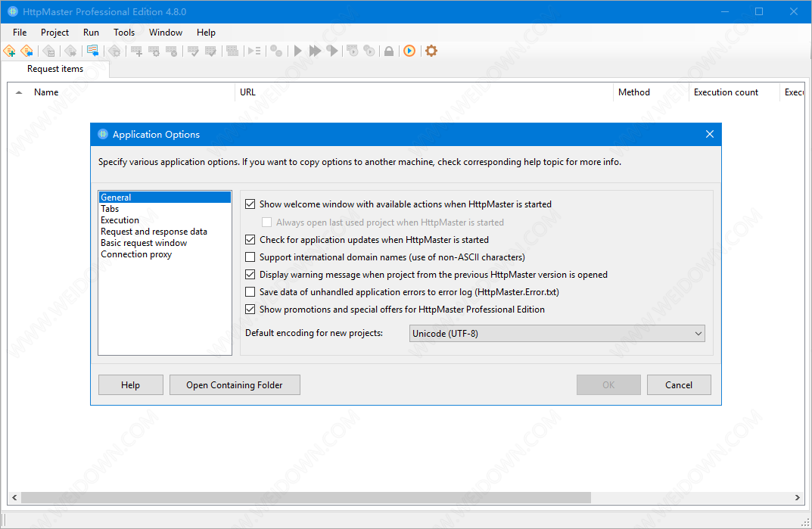812x529 pixels.
Task: Click the circles with play badge icon
Action: [x=369, y=51]
